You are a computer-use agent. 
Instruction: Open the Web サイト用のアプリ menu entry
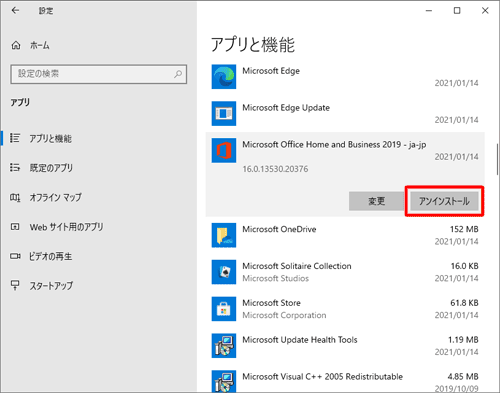[x=66, y=227]
